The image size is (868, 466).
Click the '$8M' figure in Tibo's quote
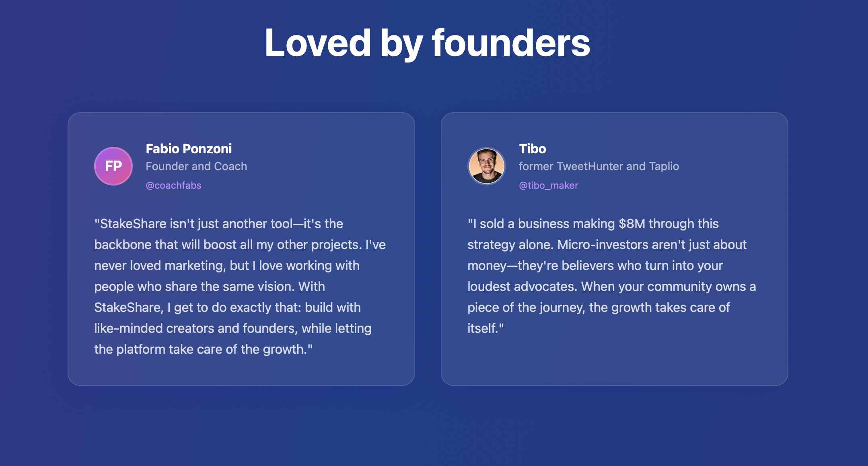point(631,224)
